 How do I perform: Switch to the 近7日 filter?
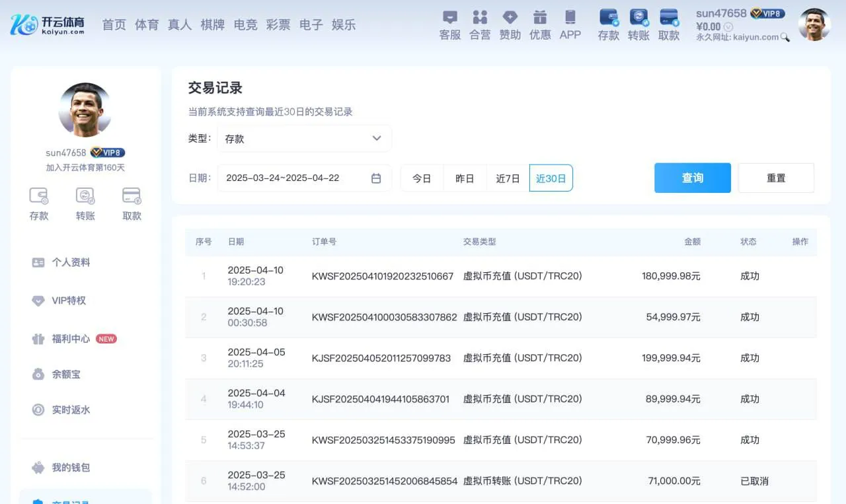tap(508, 178)
